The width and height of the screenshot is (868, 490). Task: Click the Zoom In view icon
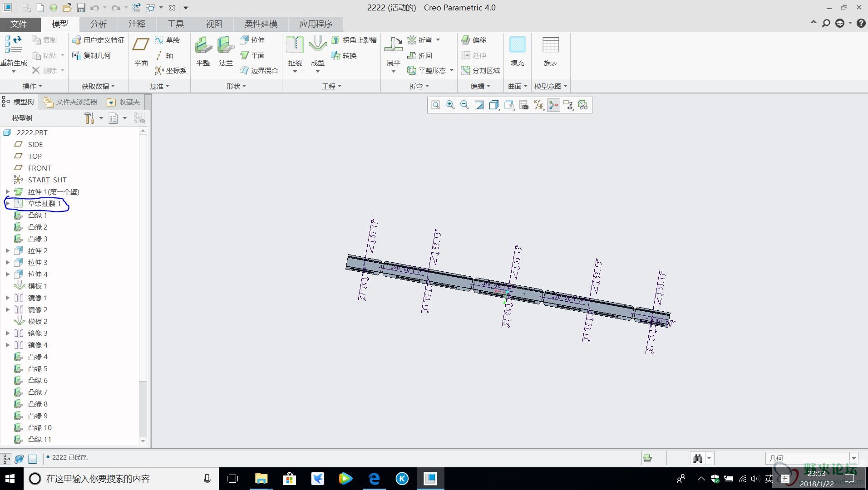pos(450,105)
